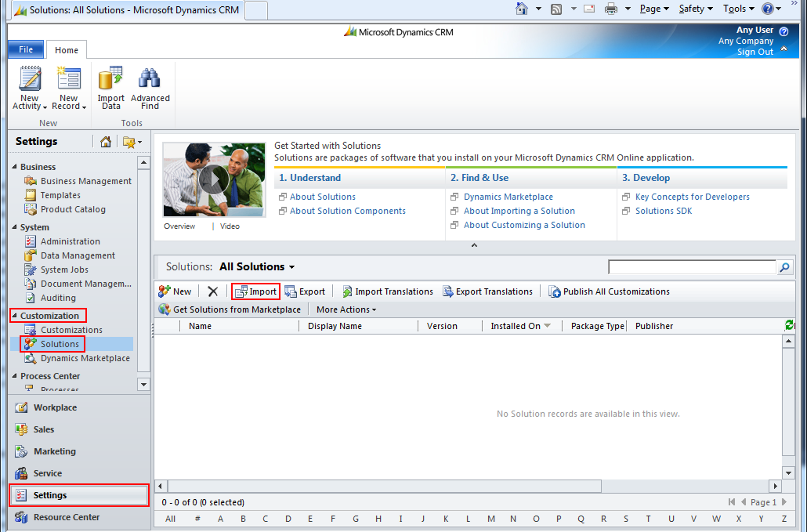Click the Sign Out link
The image size is (807, 532).
755,52
